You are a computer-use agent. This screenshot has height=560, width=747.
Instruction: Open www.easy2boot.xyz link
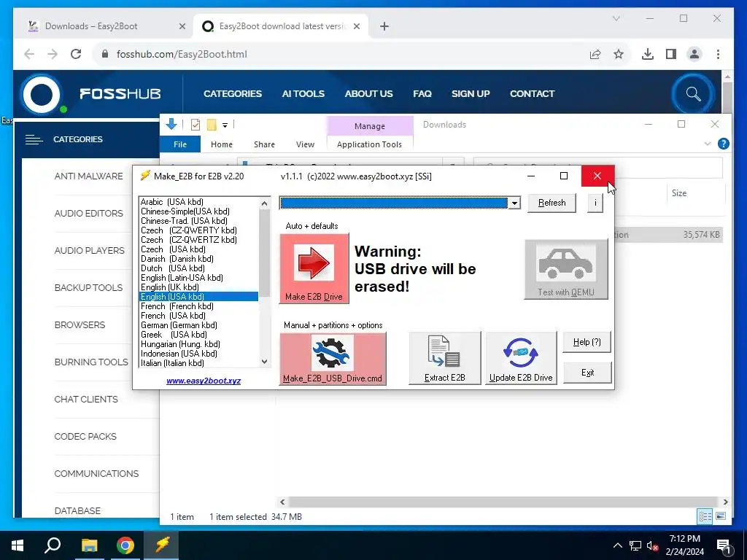(x=204, y=381)
